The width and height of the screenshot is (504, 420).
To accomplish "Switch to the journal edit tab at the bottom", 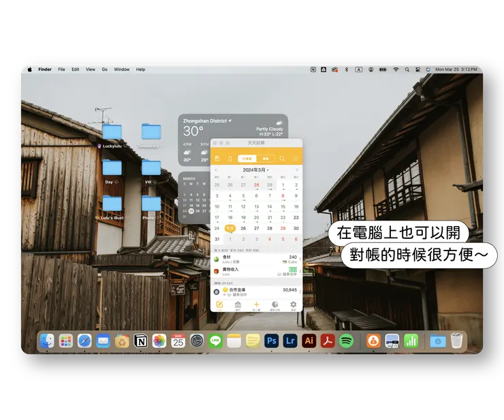I will [219, 306].
